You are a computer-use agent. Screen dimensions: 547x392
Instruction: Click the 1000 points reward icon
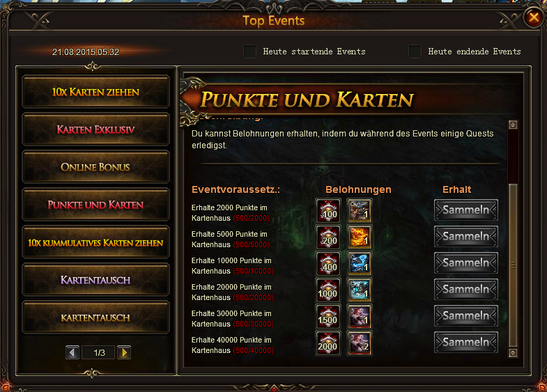328,290
